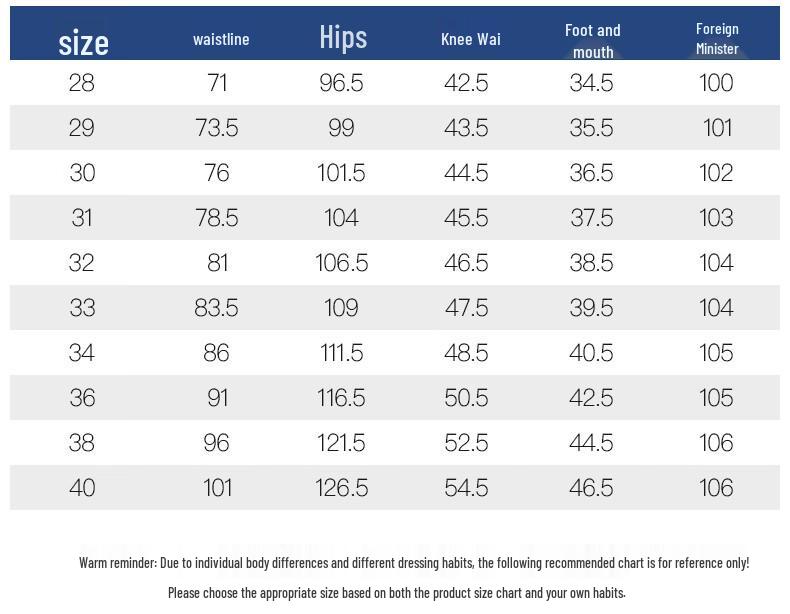This screenshot has height=614, width=790.
Task: Click the 'Foot and mouth' header
Action: coord(592,41)
